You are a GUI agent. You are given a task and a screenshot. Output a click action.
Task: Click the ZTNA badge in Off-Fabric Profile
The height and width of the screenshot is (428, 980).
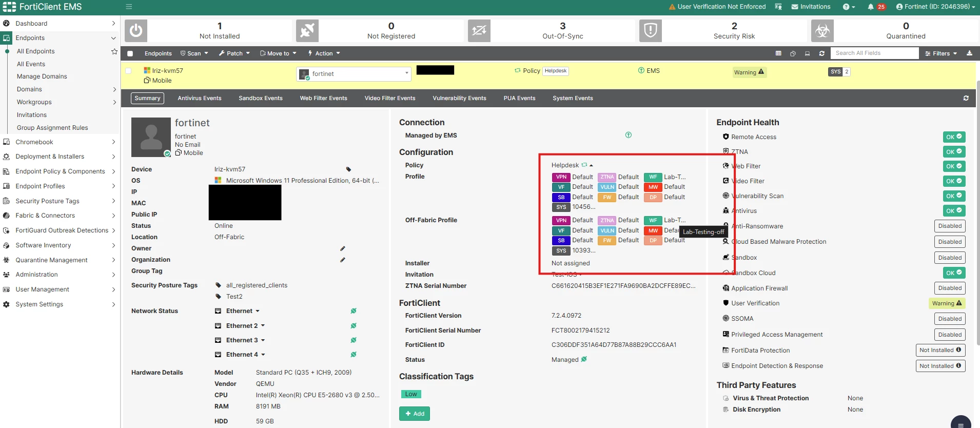click(x=607, y=221)
